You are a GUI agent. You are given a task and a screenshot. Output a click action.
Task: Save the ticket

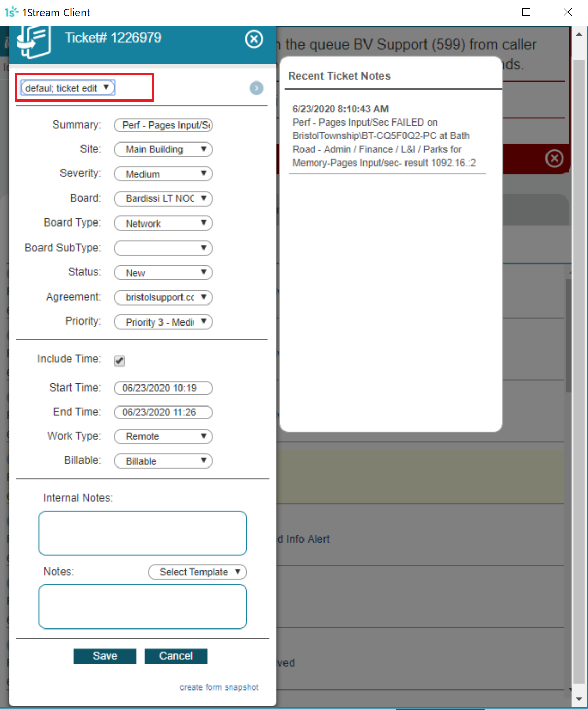tap(105, 656)
